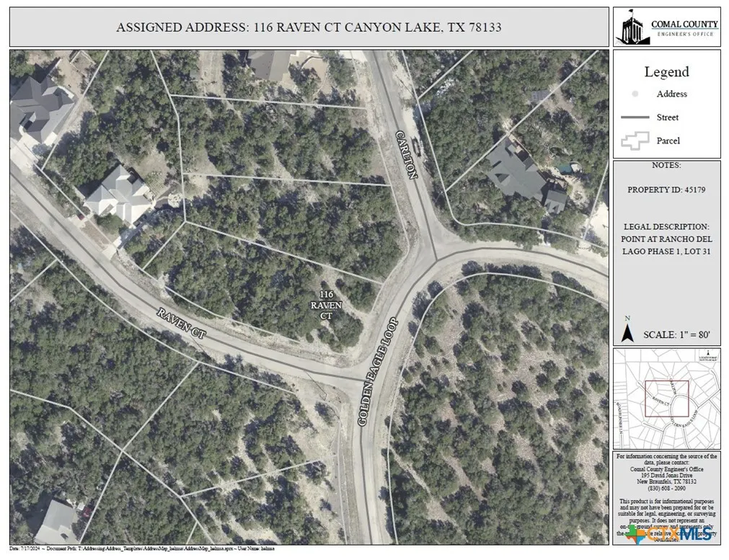Click the CTXMLS watermark logo

(671, 533)
